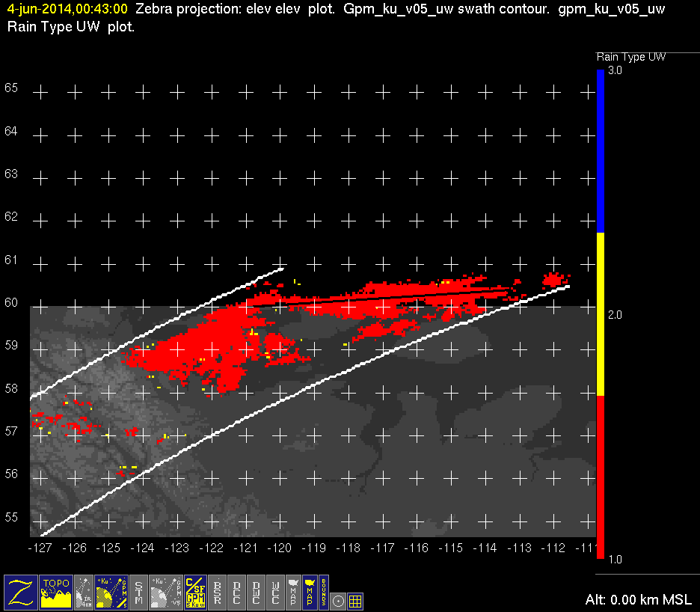
Task: Click the BSR icon
Action: (x=218, y=592)
